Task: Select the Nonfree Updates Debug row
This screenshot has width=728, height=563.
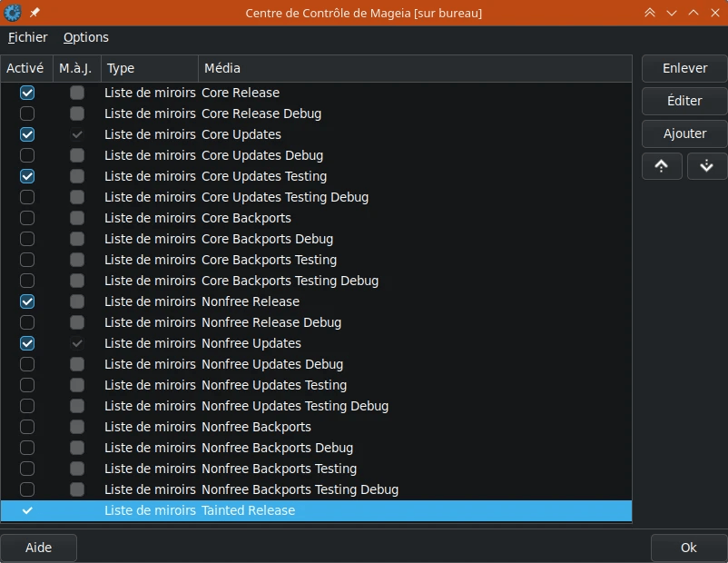Action: pos(316,364)
